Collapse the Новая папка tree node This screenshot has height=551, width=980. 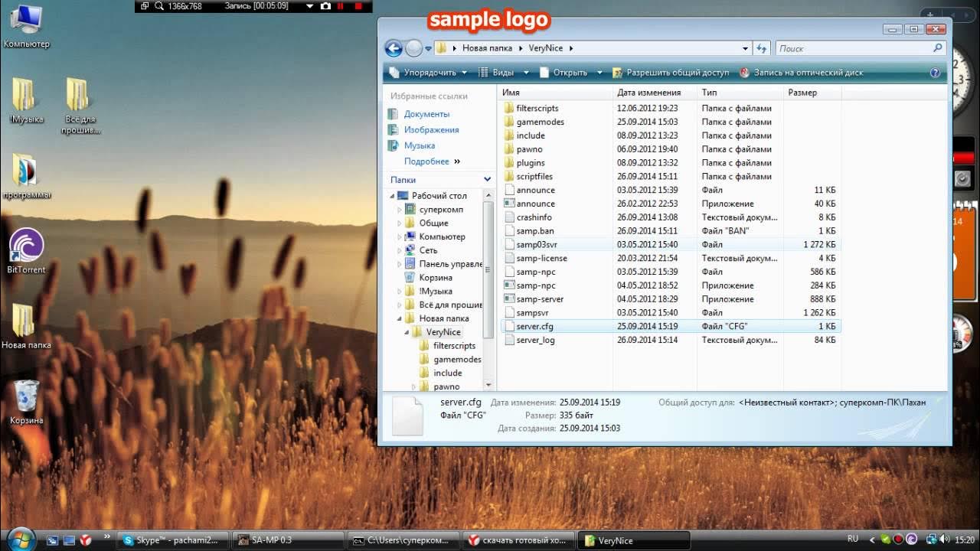pos(400,318)
